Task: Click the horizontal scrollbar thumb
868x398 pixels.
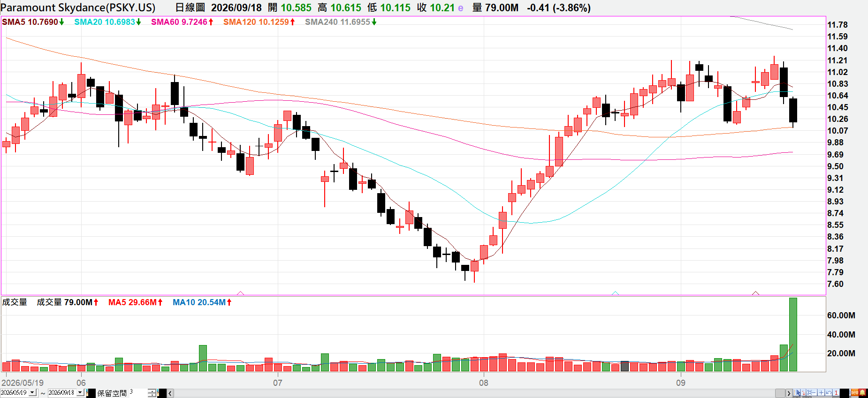Action: 780,393
